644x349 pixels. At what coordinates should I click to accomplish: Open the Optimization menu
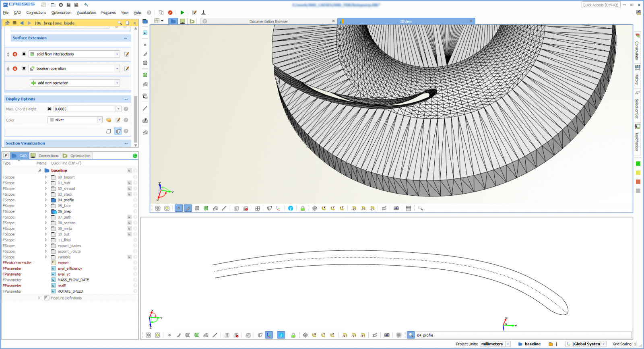coord(61,12)
